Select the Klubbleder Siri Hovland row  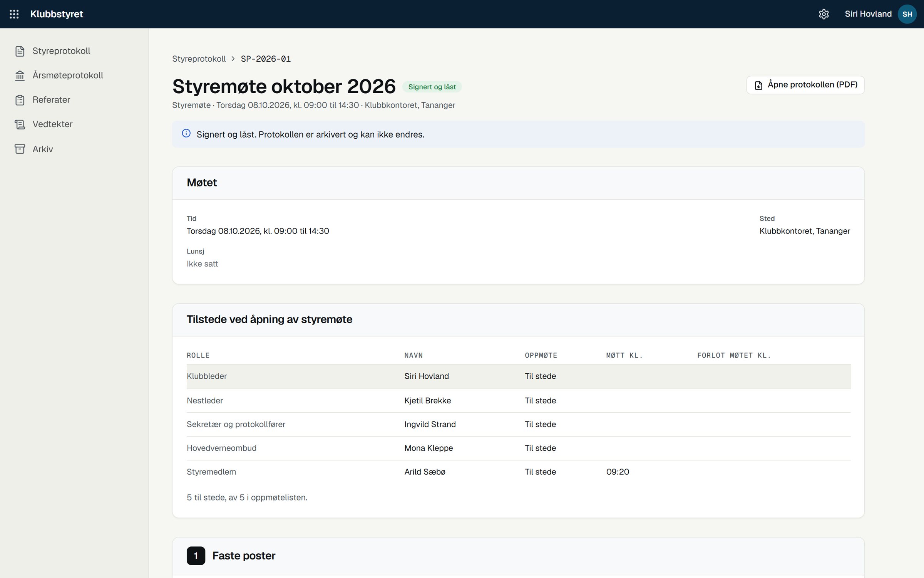click(x=519, y=376)
